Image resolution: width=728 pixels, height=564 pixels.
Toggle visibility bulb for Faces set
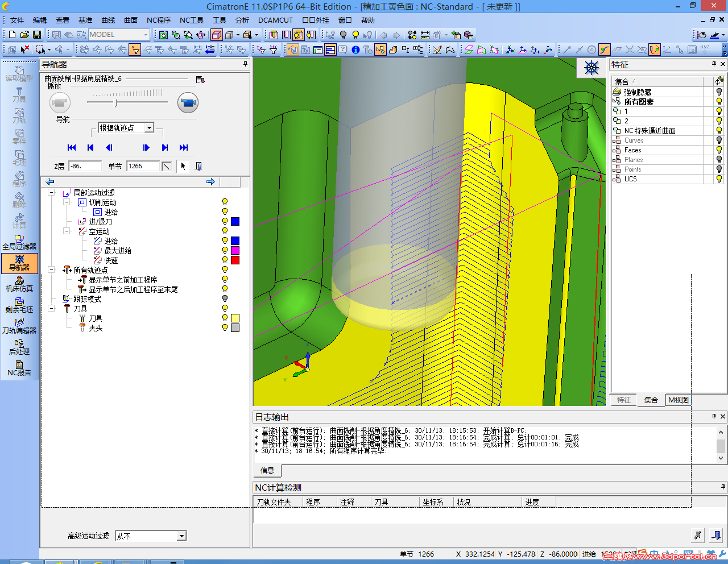(719, 150)
